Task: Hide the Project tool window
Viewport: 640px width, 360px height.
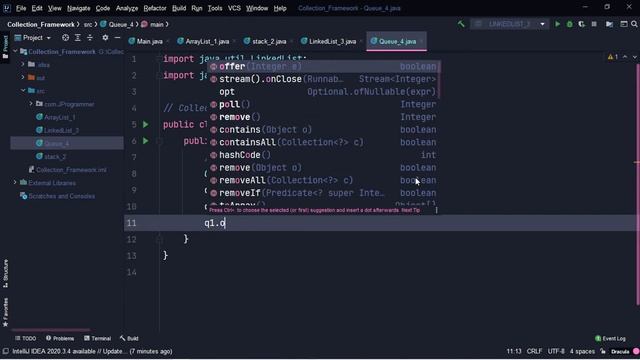Action: 117,38
